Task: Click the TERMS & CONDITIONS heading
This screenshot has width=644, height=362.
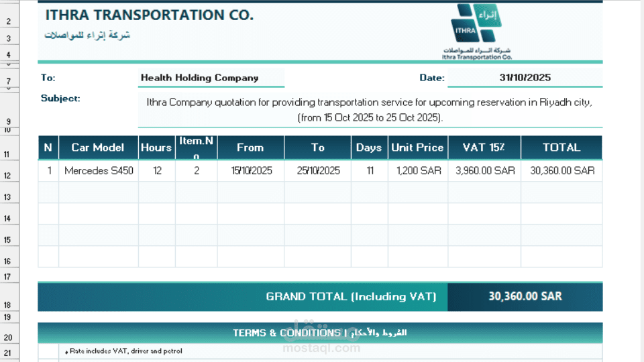Action: click(320, 333)
